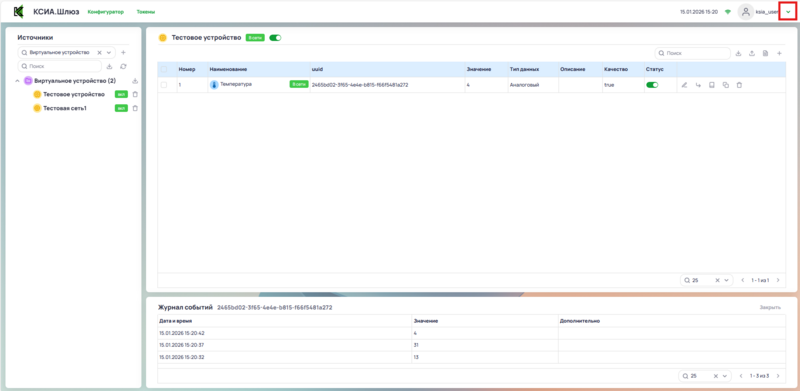This screenshot has height=391, width=800.
Task: Go to next page in tags table pagination
Action: coord(778,280)
